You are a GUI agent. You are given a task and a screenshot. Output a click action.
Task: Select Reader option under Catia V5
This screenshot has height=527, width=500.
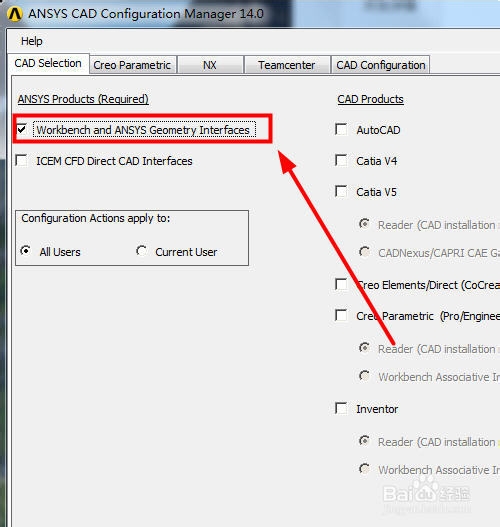pyautogui.click(x=365, y=224)
